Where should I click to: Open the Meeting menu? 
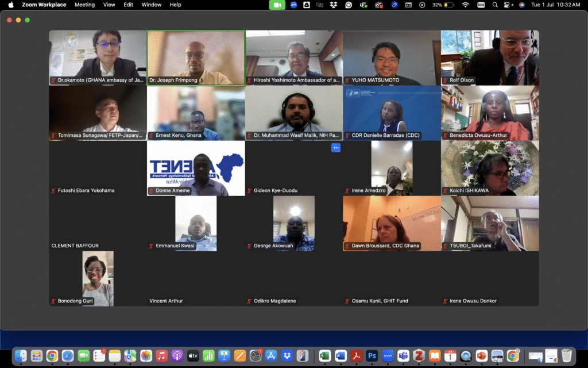coord(84,5)
